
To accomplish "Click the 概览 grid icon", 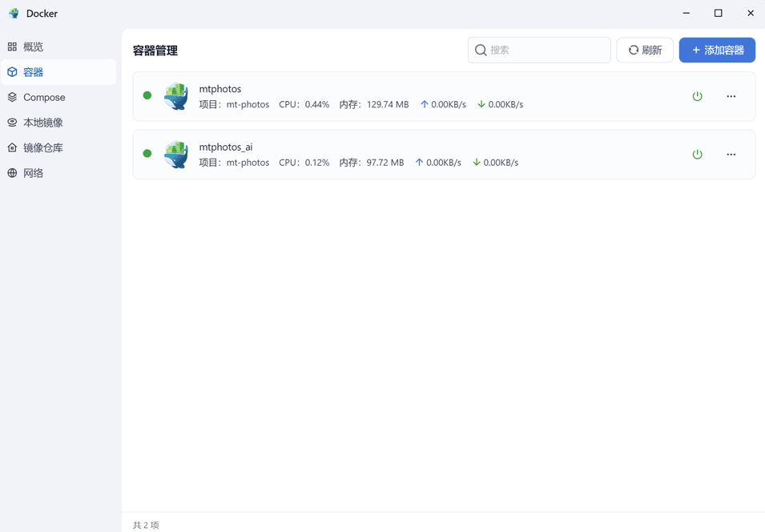I will coord(12,46).
